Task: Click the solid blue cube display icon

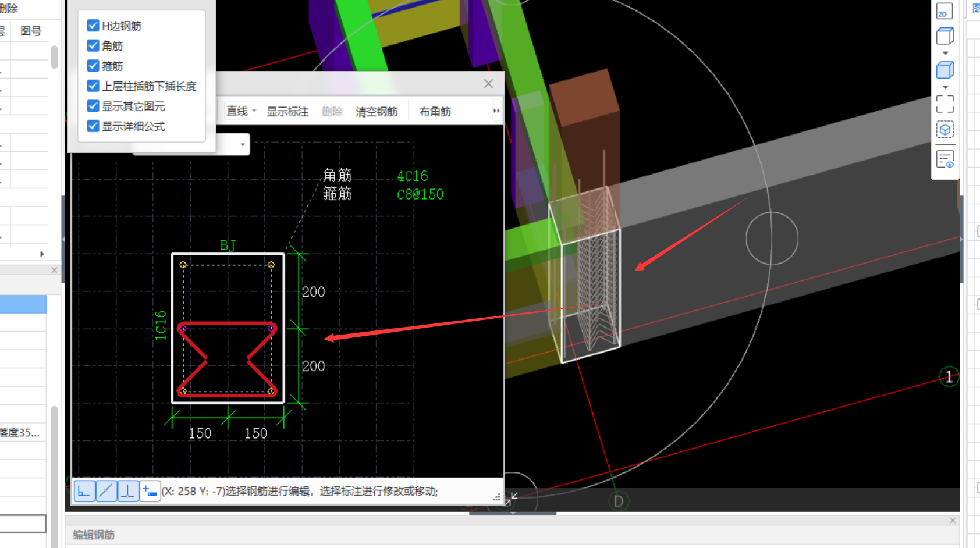Action: click(945, 70)
